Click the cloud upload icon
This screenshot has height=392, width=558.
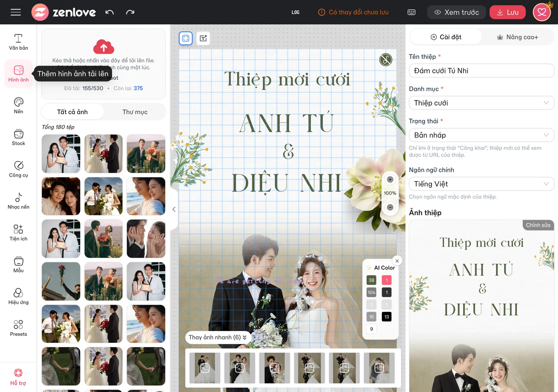coord(104,46)
